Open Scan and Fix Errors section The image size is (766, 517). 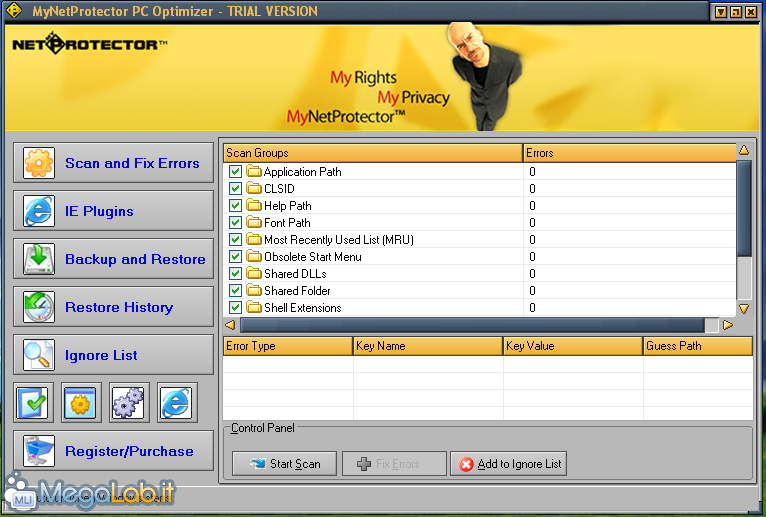click(x=113, y=163)
